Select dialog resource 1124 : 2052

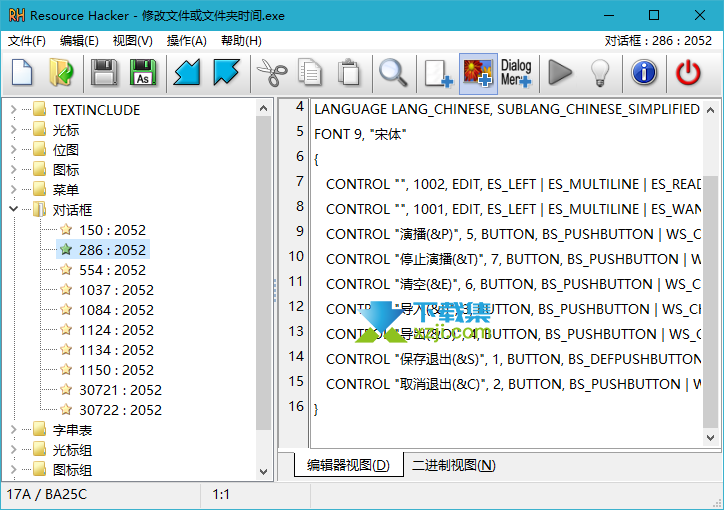pyautogui.click(x=116, y=330)
